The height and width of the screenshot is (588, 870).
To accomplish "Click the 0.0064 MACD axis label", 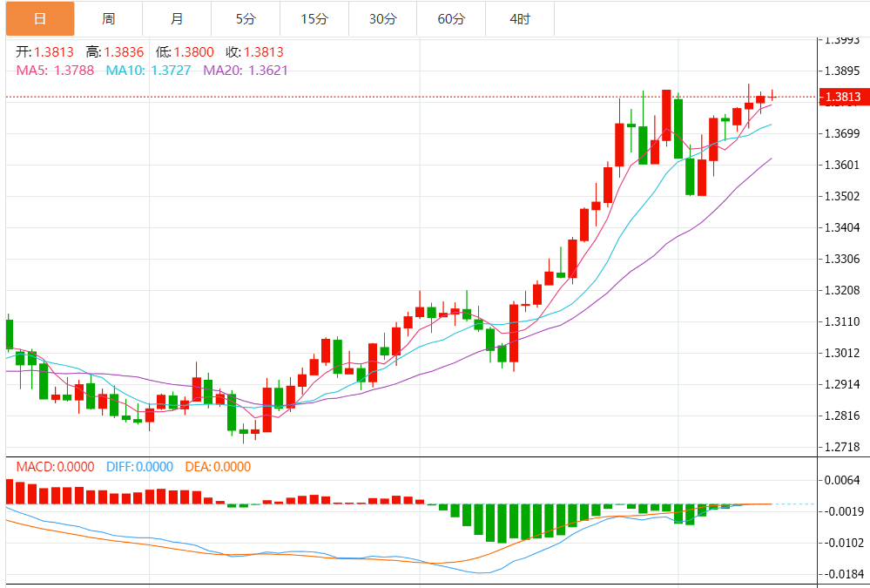I will (x=843, y=480).
